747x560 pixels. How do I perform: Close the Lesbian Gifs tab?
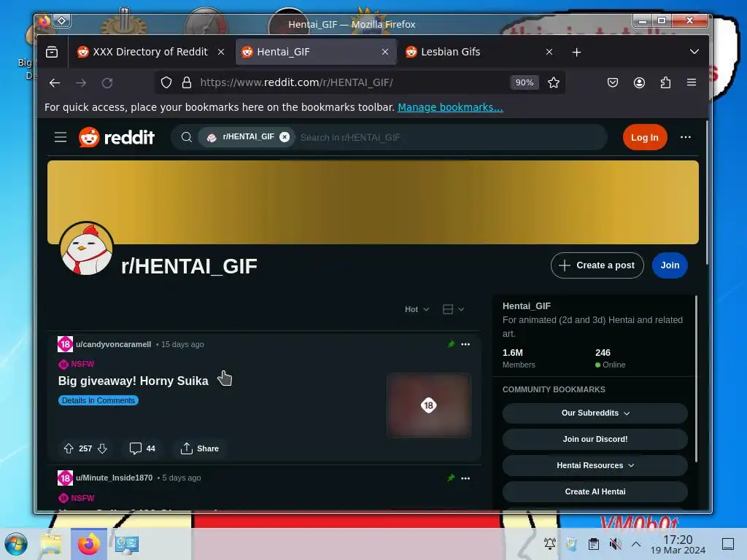549,52
